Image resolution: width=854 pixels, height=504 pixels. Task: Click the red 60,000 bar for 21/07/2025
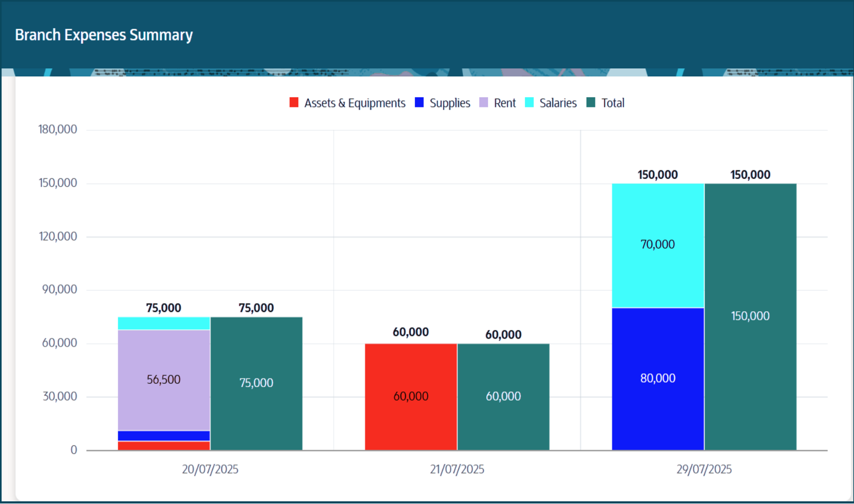411,396
